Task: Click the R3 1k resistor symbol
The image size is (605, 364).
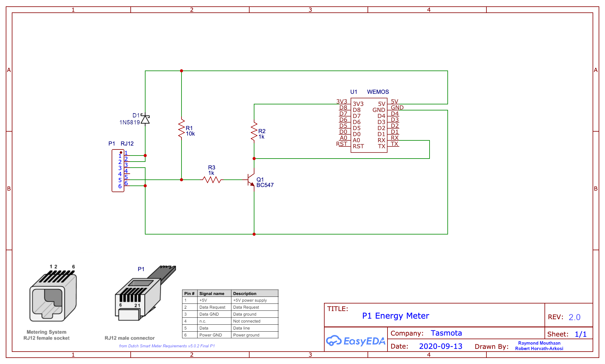Action: point(212,180)
